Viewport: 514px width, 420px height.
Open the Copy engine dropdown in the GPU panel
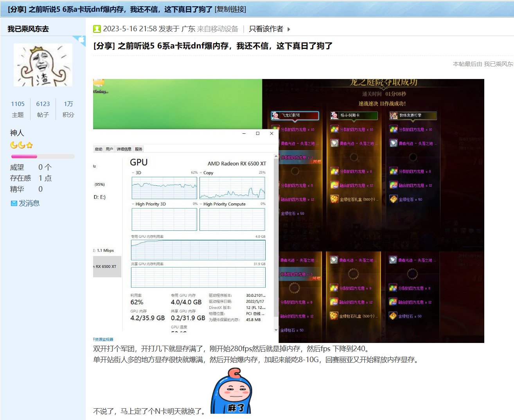point(201,172)
